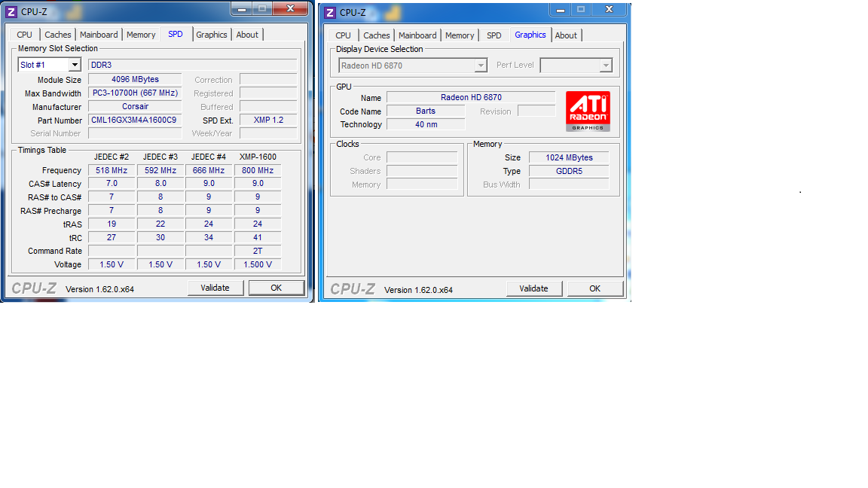This screenshot has height=488, width=868.
Task: Click the 666 MHz JEDEC #4 frequency cell
Action: coord(209,170)
